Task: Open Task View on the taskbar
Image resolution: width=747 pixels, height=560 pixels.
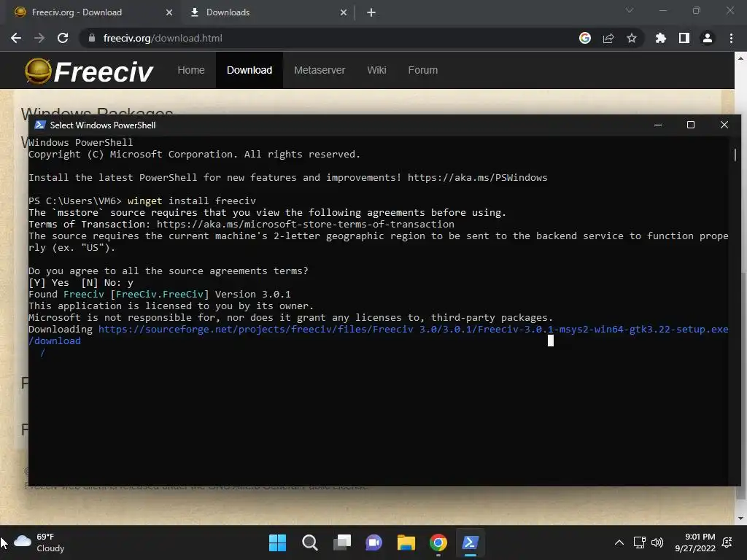Action: coord(342,542)
